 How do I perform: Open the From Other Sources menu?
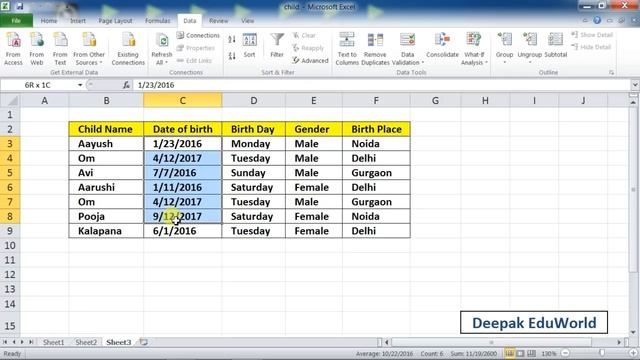click(89, 49)
